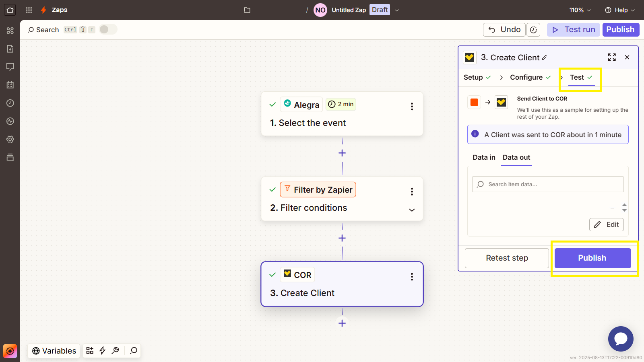
Task: Open the version history timer icon
Action: click(x=534, y=30)
